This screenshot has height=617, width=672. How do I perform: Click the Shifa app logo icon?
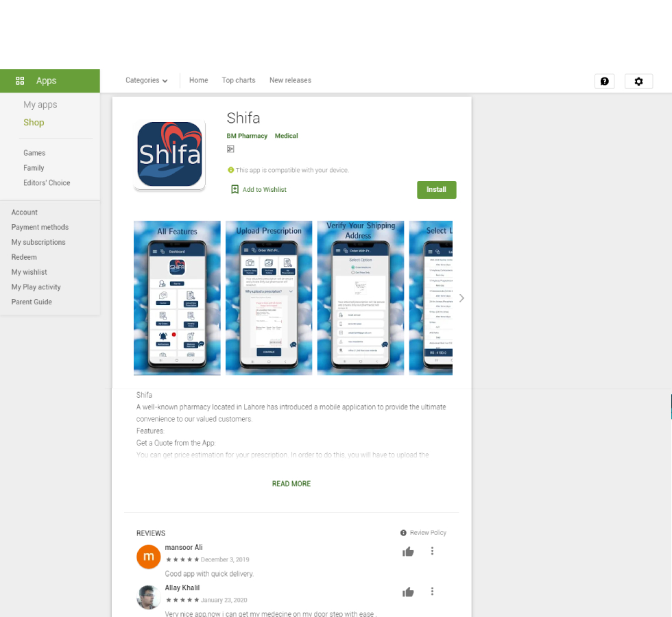point(170,154)
